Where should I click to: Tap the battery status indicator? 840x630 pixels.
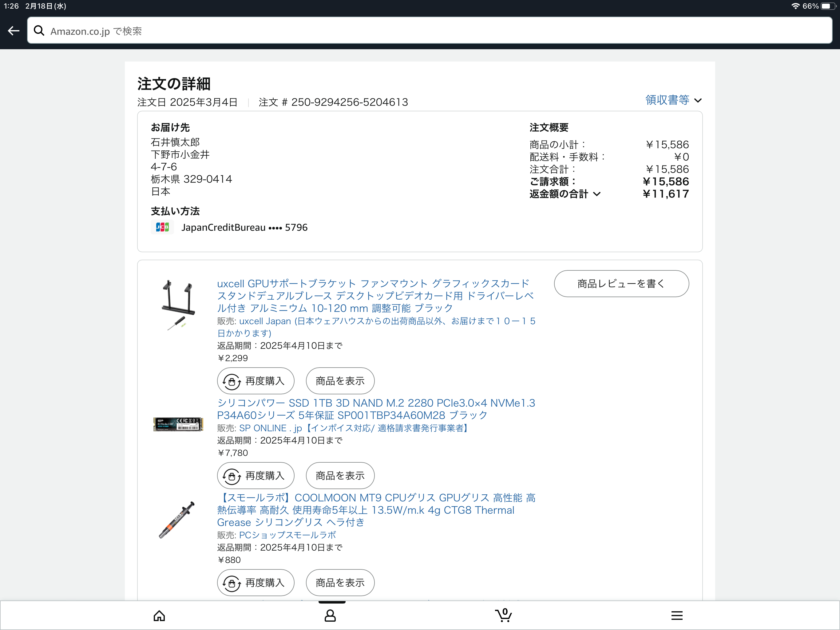point(828,6)
